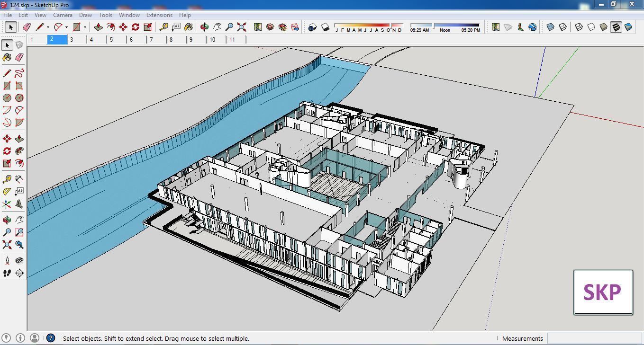Select the Make Component tool in left toolbar
Viewport: 644px width, 345px height.
click(x=19, y=45)
